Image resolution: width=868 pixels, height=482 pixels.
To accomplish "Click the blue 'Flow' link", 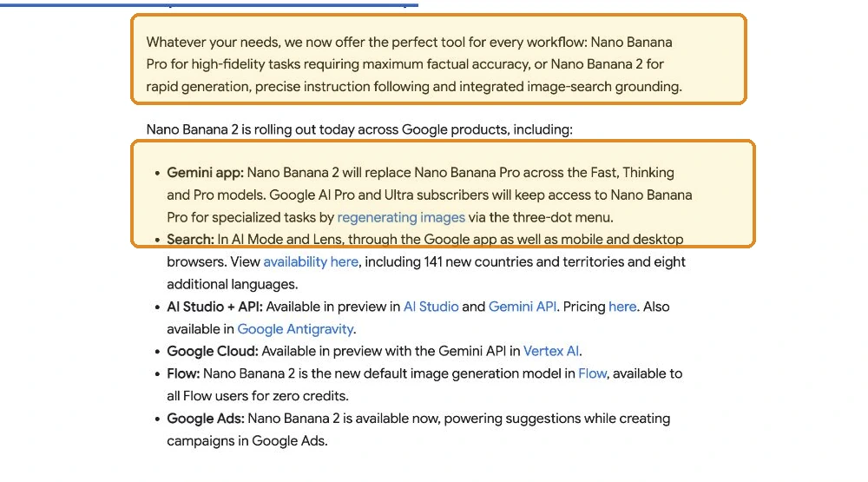I will point(592,373).
